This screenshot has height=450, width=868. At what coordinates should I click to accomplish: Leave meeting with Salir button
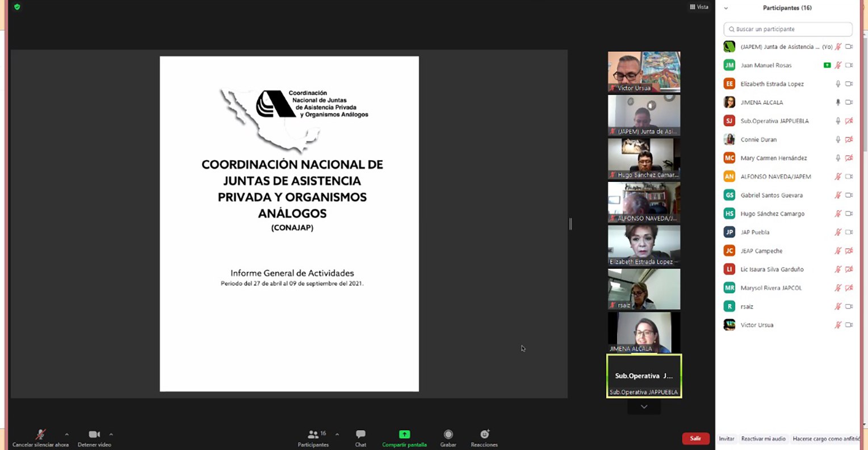(x=695, y=438)
